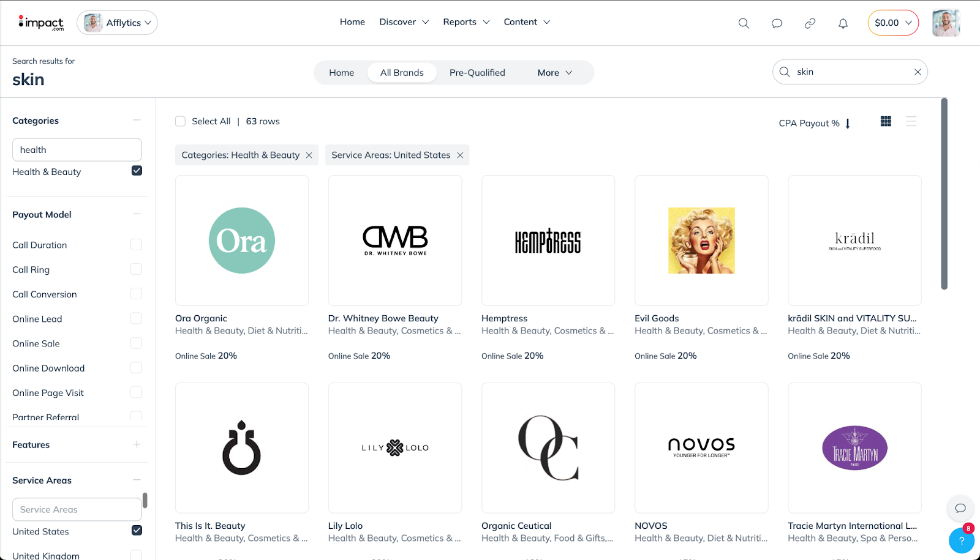980x560 pixels.
Task: Uncheck the Health & Beauty category checkbox
Action: 137,171
